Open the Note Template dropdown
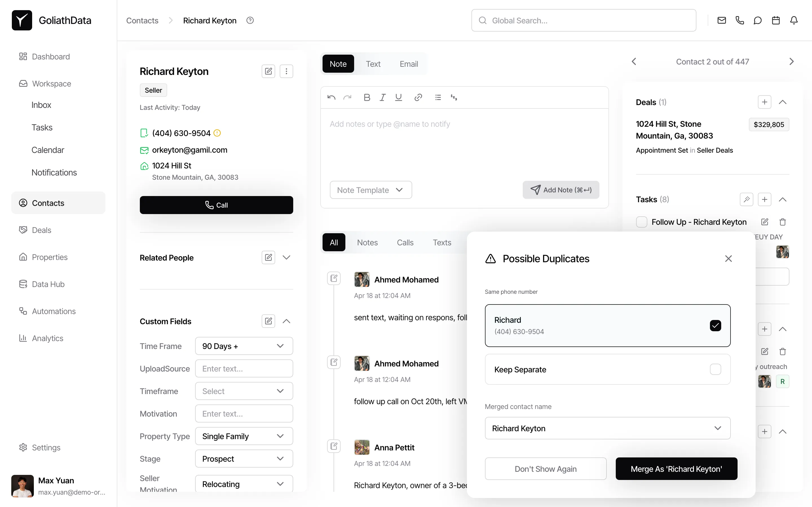Screen dimensions: 812x507 [370, 190]
